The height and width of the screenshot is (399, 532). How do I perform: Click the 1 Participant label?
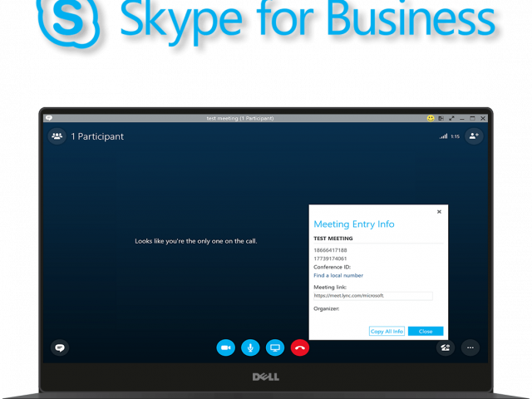pyautogui.click(x=97, y=136)
